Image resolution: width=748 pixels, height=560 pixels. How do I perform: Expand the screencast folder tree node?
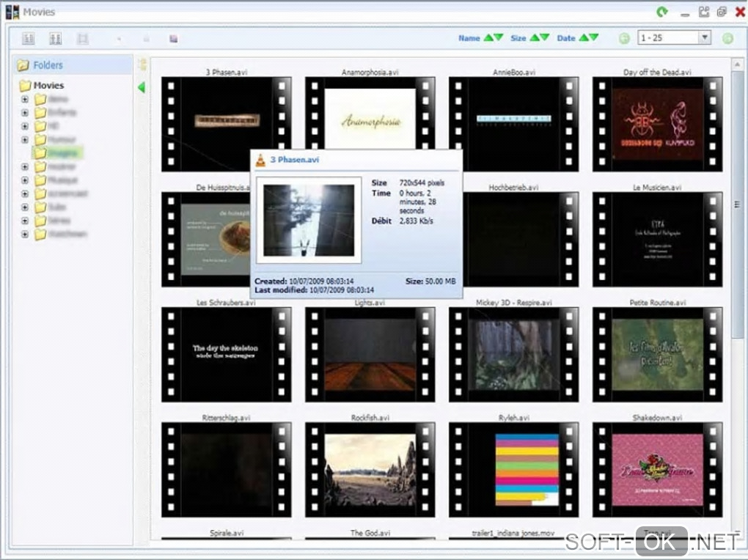(x=25, y=194)
